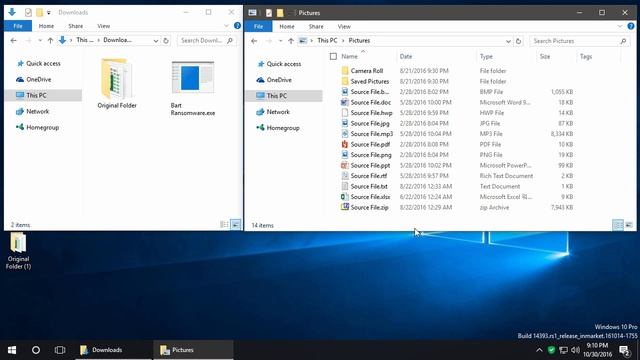This screenshot has width=640, height=360.
Task: Switch Downloads window to details view
Action: click(x=224, y=224)
